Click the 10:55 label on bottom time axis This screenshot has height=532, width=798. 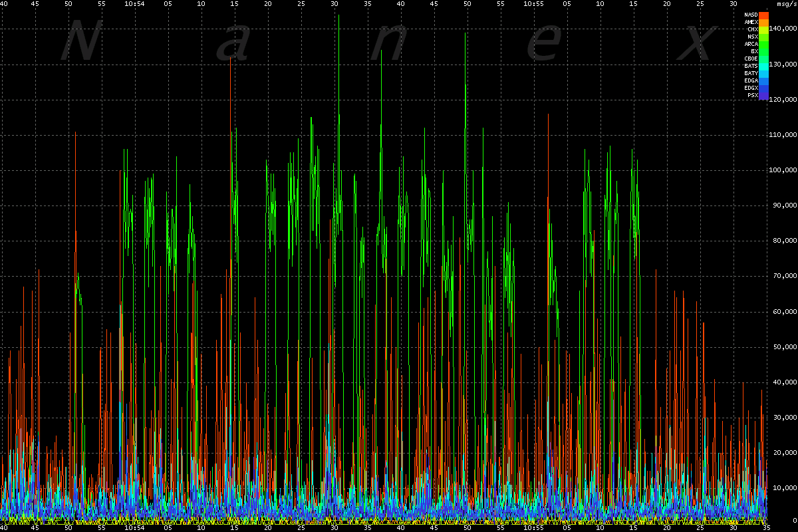point(533,528)
